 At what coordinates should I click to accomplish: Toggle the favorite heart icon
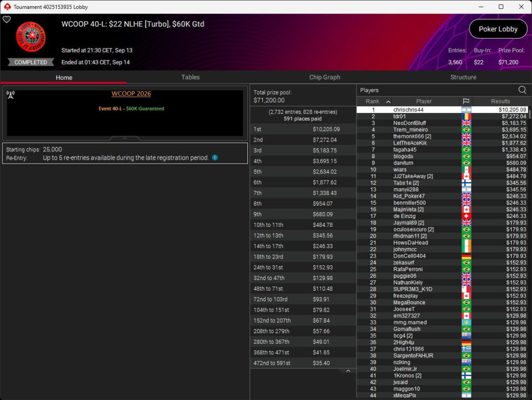7,20
